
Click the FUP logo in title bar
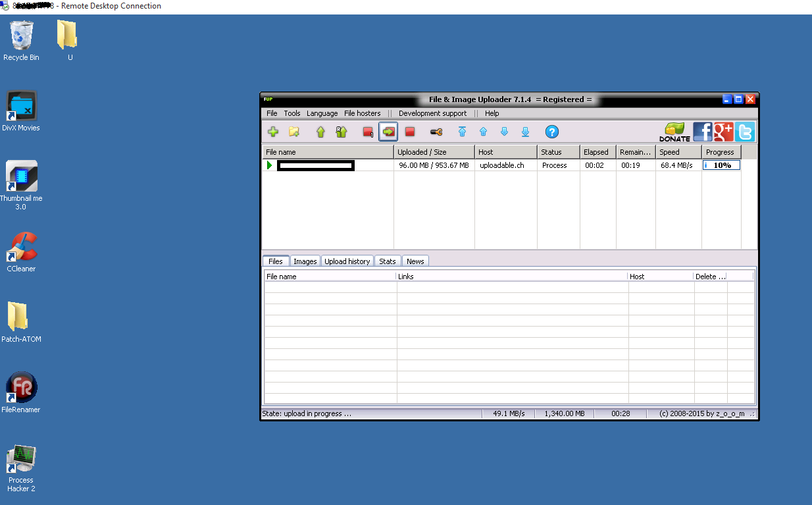tap(268, 99)
